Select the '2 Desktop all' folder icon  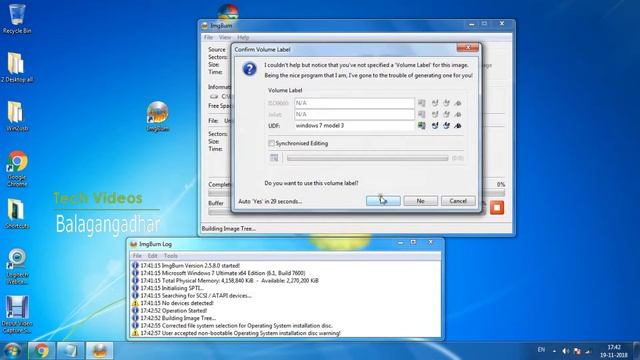click(x=17, y=67)
